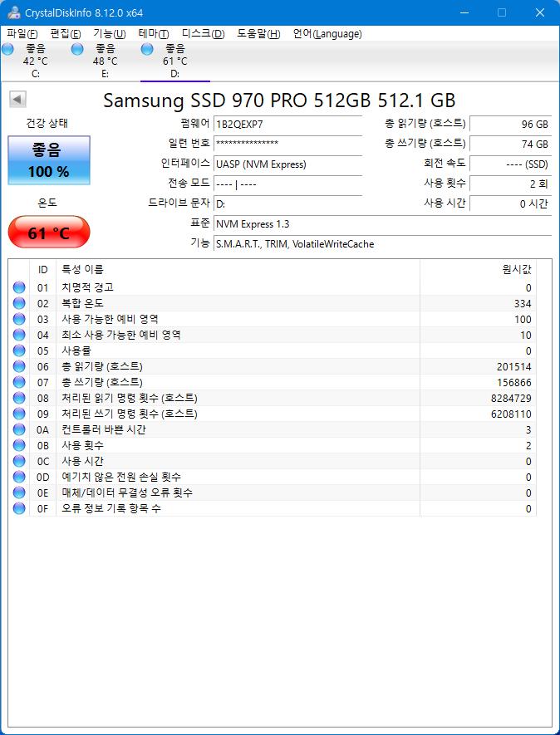Click the blue status circle above C:

8,49
